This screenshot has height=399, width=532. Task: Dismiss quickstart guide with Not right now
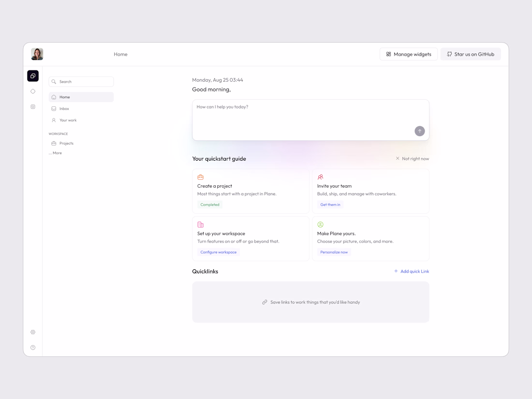[412, 159]
